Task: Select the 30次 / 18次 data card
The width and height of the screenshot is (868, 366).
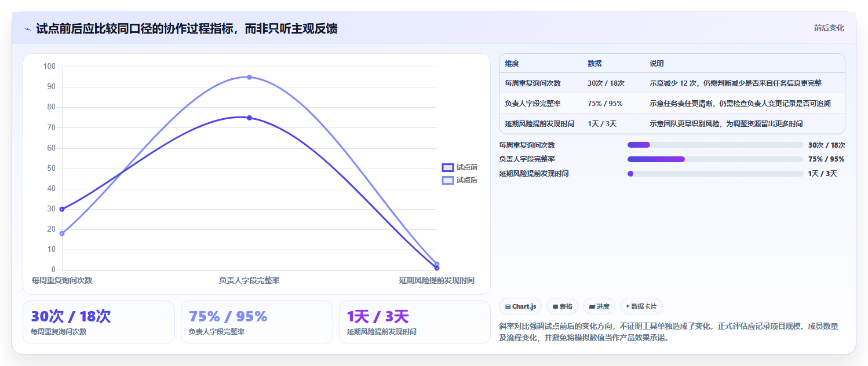Action: [x=99, y=322]
